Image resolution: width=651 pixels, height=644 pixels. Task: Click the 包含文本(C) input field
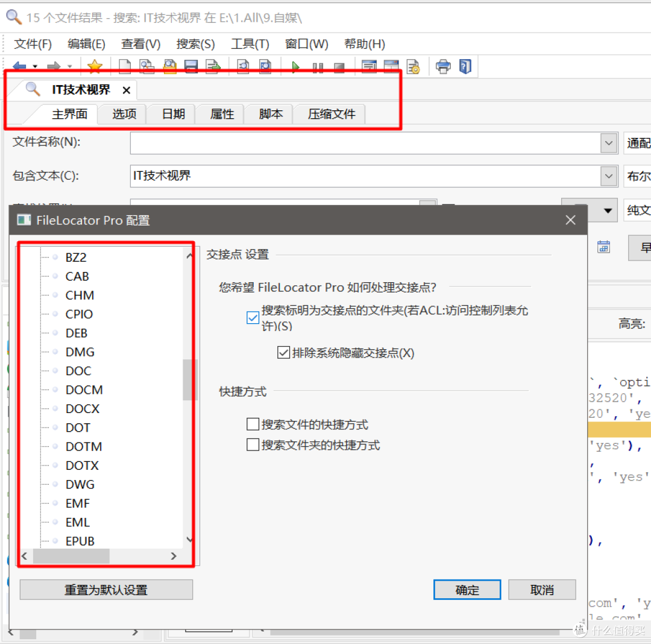365,176
